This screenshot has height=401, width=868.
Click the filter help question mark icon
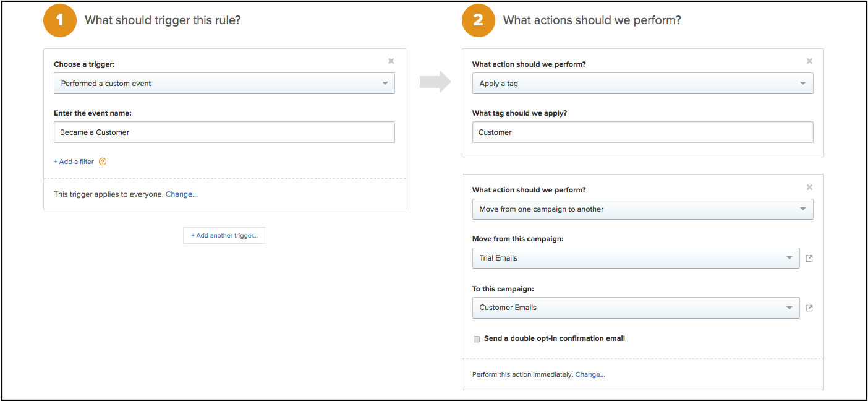pos(103,162)
